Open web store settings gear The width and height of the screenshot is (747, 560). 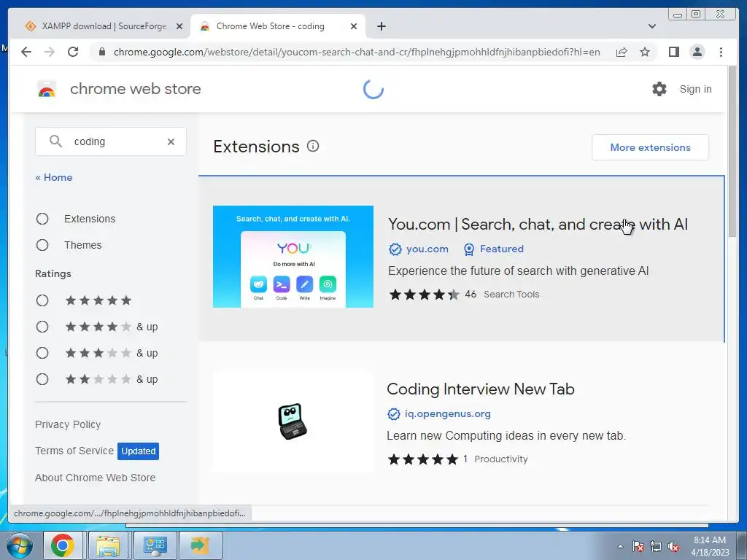[x=659, y=89]
